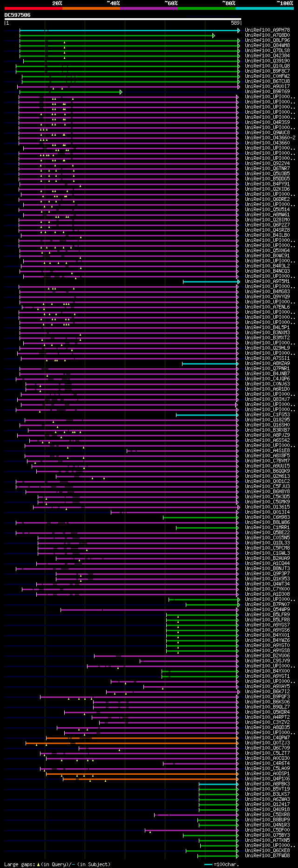Image resolution: width=298 pixels, height=868 pixels.
Task: Select the UniRef100_Q29HL9 label
Action: click(x=267, y=348)
